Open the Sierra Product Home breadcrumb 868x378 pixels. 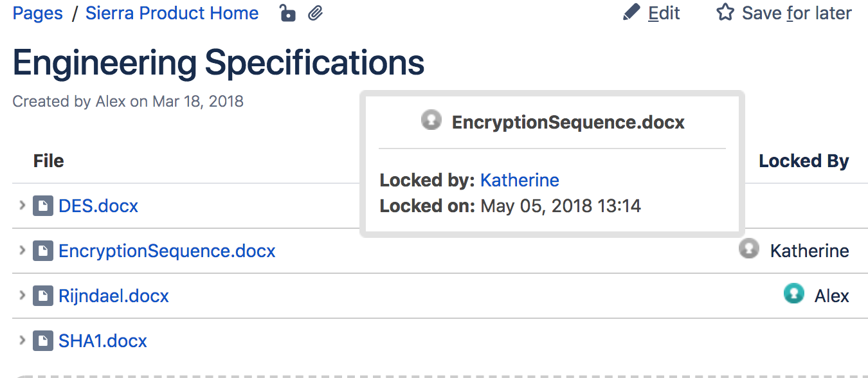(x=172, y=13)
